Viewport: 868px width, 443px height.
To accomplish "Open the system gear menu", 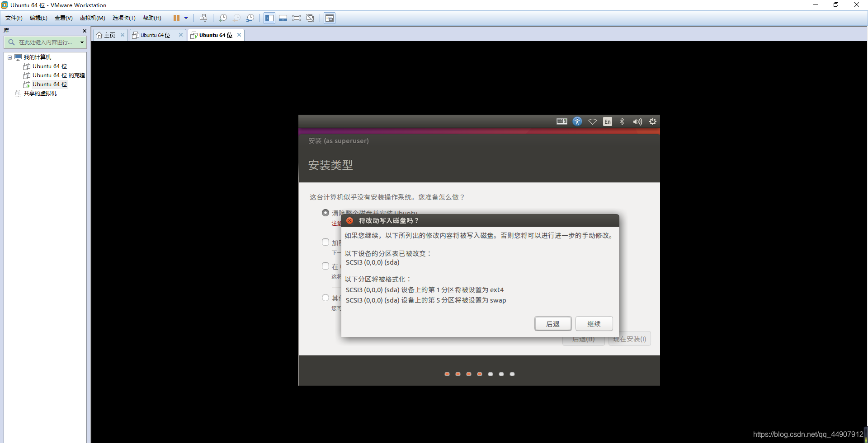I will [x=653, y=121].
